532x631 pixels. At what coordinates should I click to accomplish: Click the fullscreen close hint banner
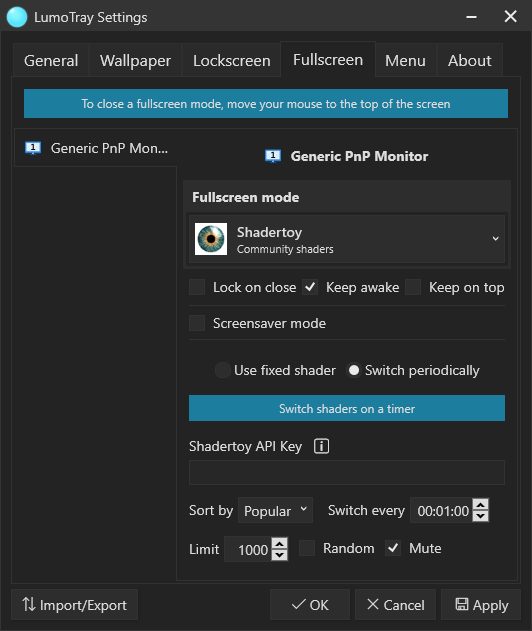[x=266, y=104]
